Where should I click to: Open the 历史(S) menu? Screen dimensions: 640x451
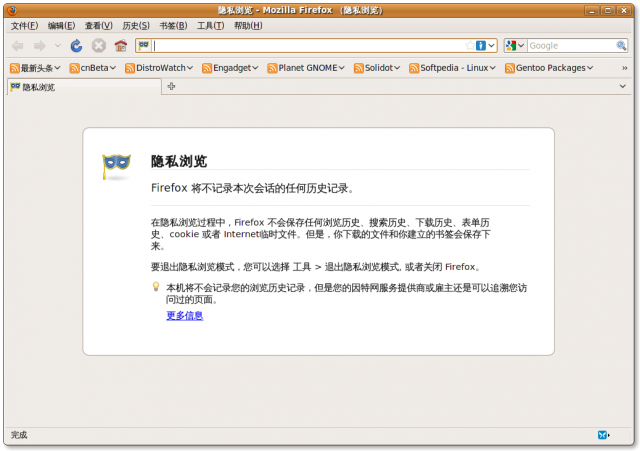pos(136,26)
